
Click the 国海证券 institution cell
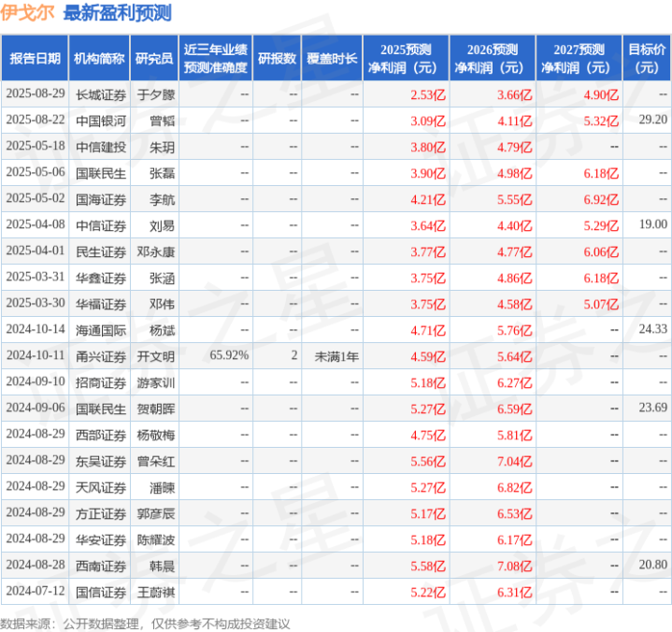[101, 199]
